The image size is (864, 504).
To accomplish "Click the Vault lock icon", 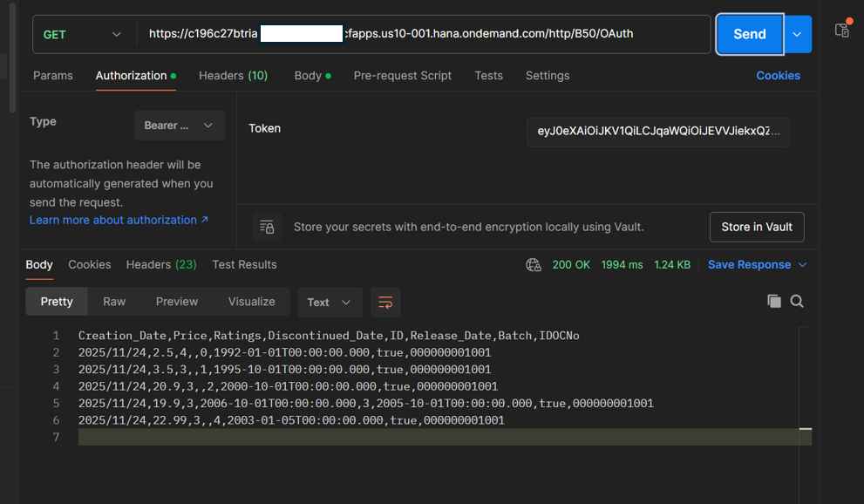I will [x=268, y=227].
